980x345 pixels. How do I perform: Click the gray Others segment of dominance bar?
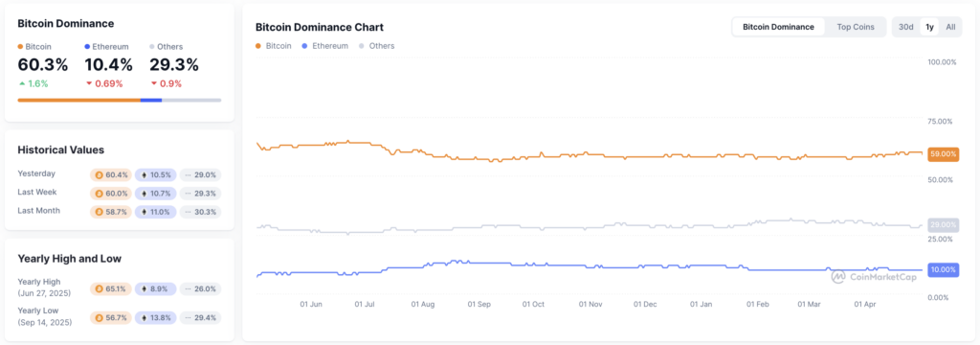pyautogui.click(x=191, y=101)
